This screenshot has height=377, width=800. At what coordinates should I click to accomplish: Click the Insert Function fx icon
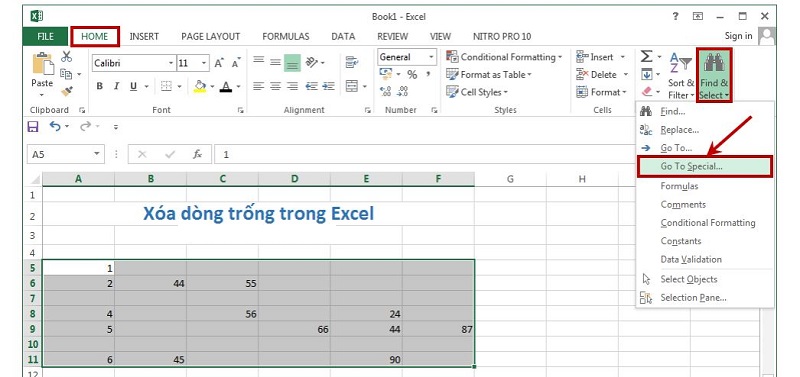point(197,154)
